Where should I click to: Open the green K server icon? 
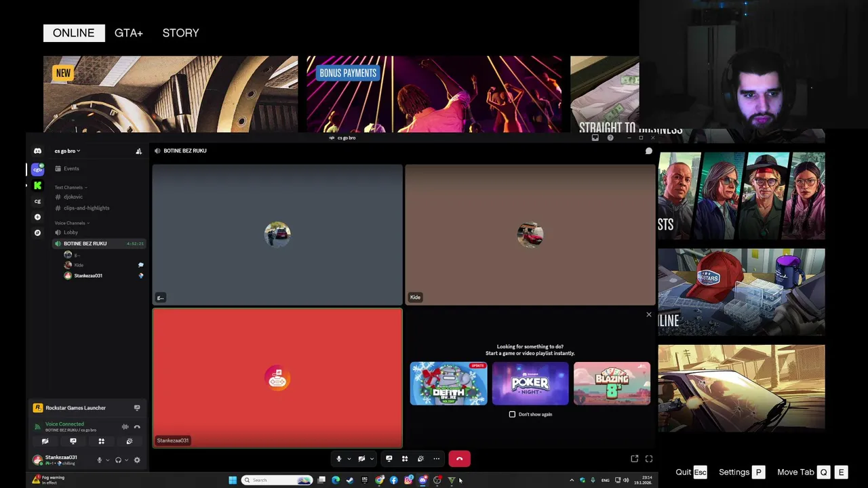click(x=37, y=185)
